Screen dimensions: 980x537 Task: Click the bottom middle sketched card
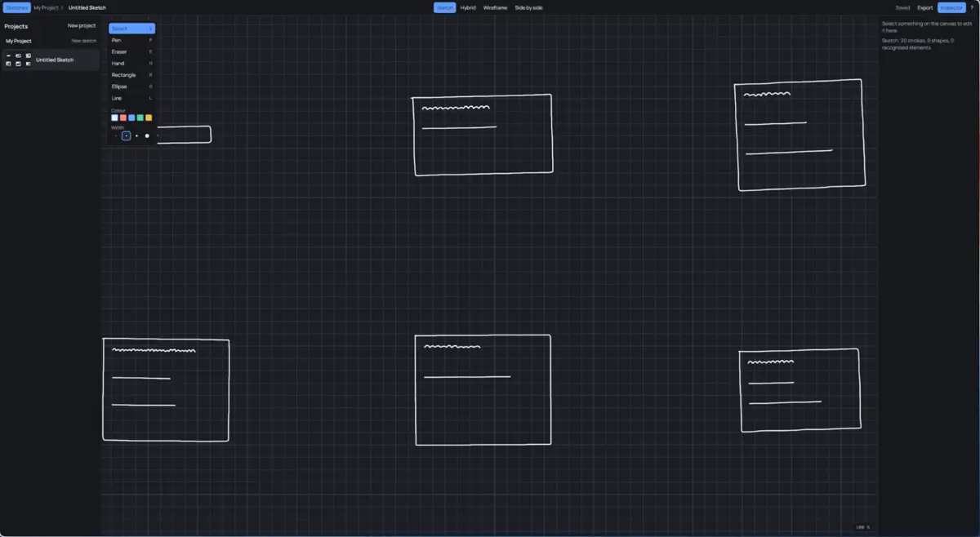[x=483, y=390]
